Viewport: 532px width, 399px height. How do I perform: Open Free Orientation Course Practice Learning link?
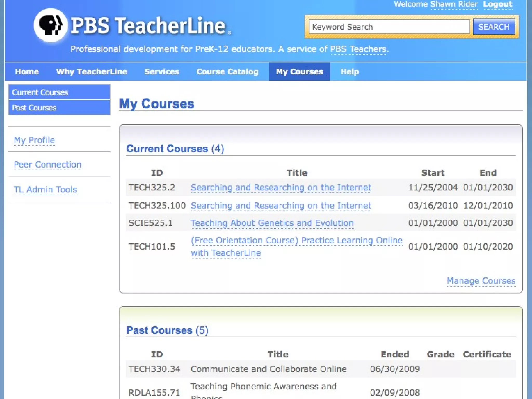(x=296, y=241)
